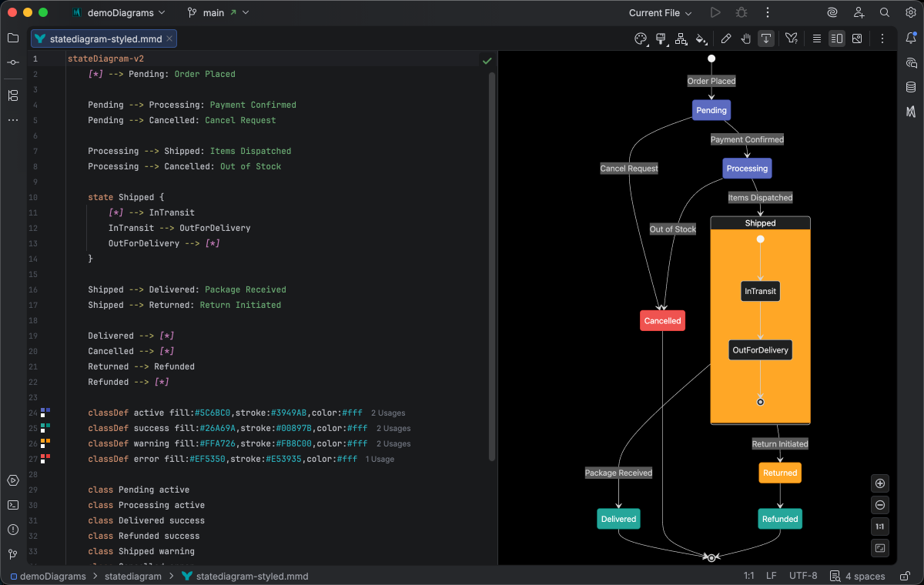
Task: Debug the current file with bug icon
Action: pos(742,12)
